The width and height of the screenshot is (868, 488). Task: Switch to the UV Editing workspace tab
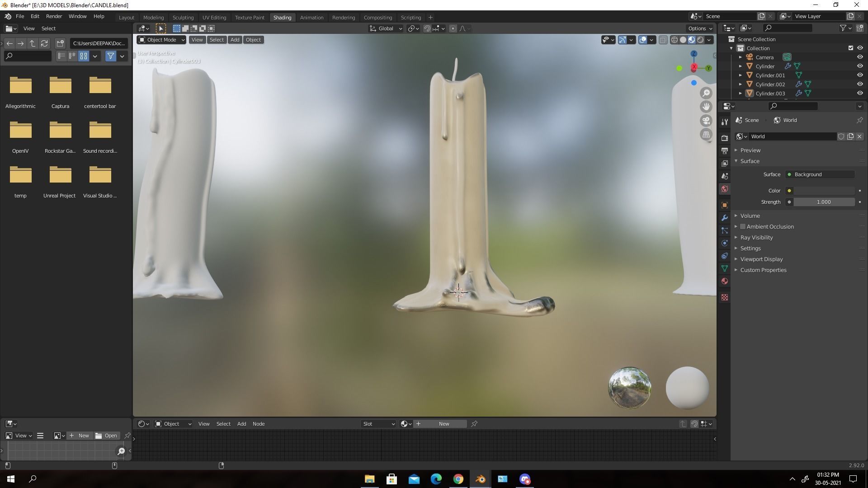coord(214,18)
